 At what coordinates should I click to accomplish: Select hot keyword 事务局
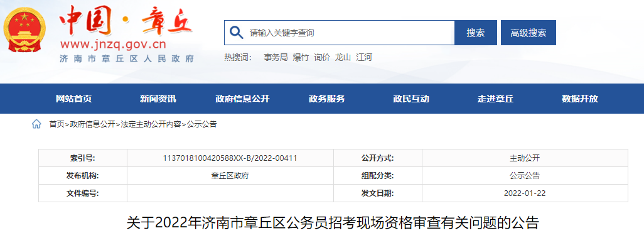click(276, 58)
